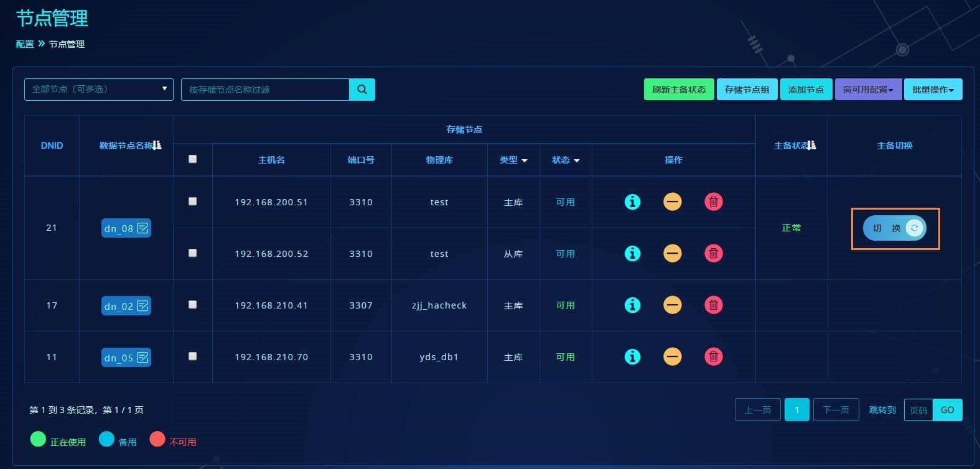Viewport: 980px width, 469px height.
Task: Click minus icon for node 192.168.200.52
Action: 673,253
